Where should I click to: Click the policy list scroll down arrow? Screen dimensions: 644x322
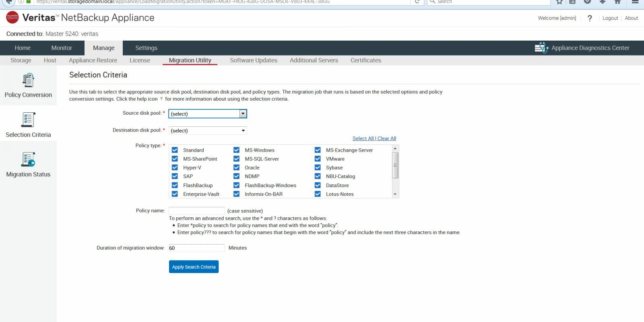pyautogui.click(x=395, y=194)
